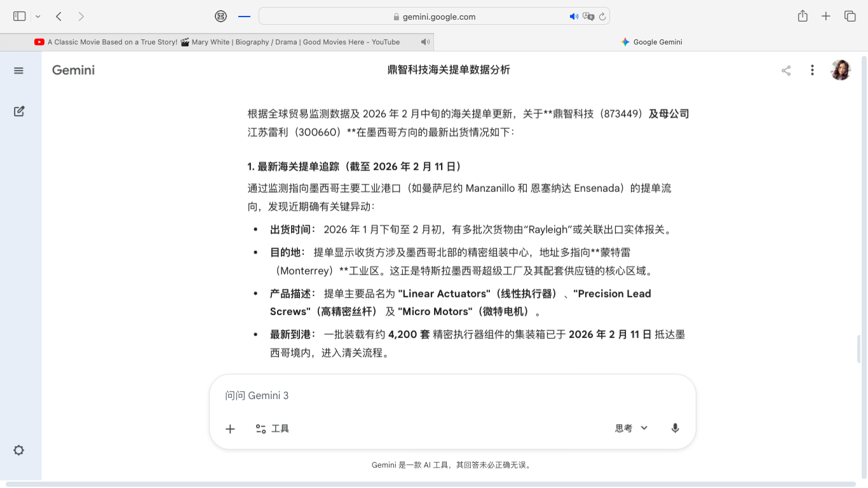Start a new chat with pencil icon
The width and height of the screenshot is (868, 488).
(19, 111)
